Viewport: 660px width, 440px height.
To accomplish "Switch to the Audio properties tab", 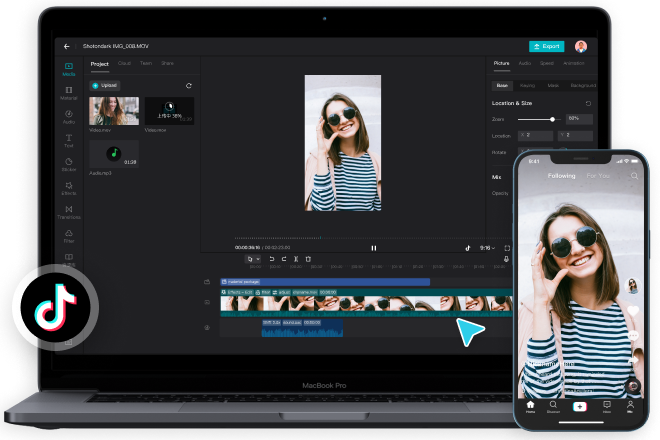I will pos(524,63).
